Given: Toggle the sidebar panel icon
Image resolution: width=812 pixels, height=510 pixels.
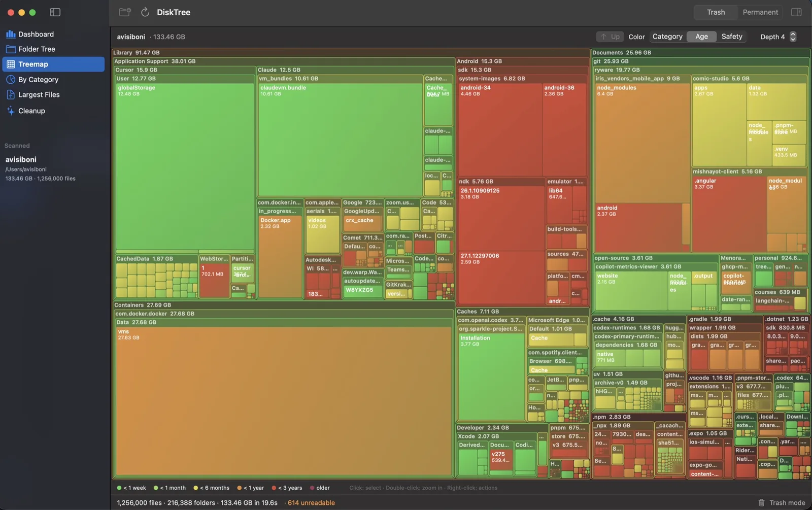Looking at the screenshot, I should [x=55, y=12].
